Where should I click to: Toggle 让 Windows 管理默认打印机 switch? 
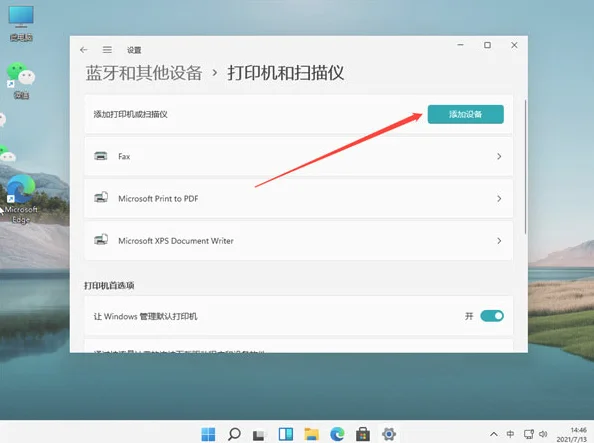coord(492,316)
